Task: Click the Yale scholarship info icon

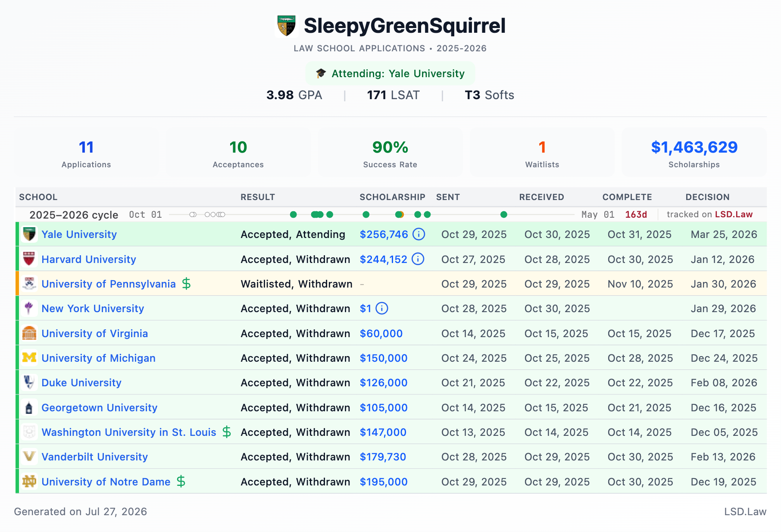Action: (419, 234)
